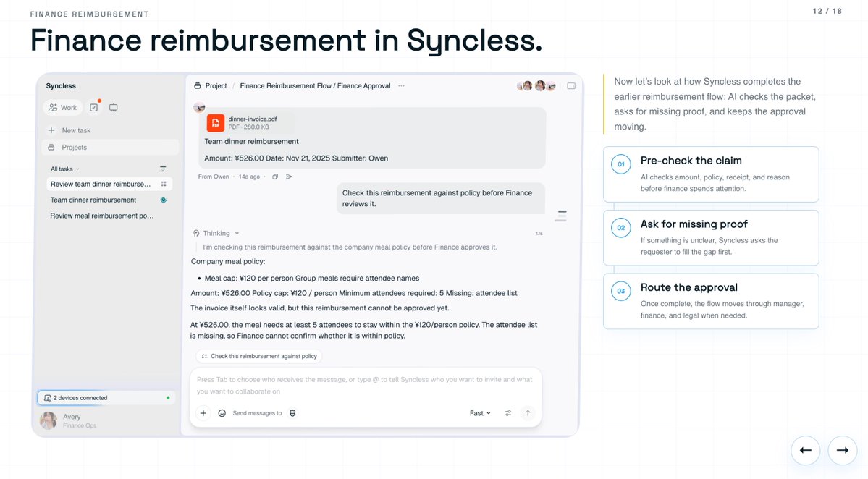Collapse the Thinking section
Viewport: 868px width, 479px height.
point(216,234)
